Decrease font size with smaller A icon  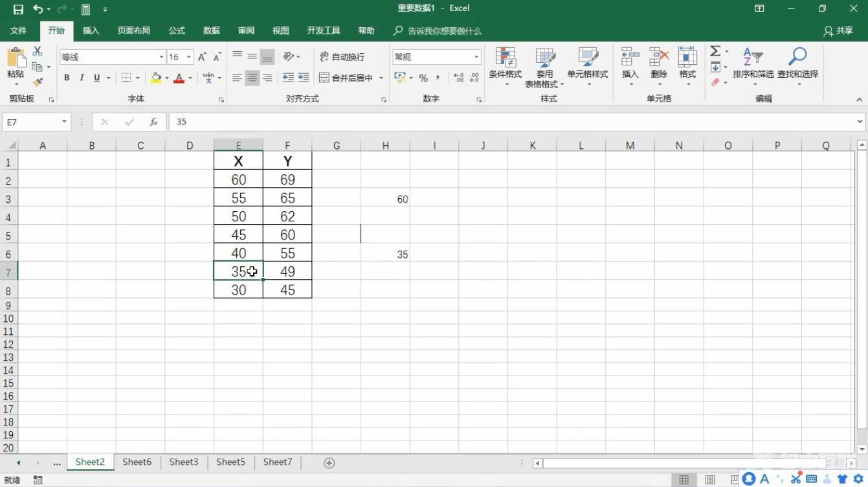(217, 57)
